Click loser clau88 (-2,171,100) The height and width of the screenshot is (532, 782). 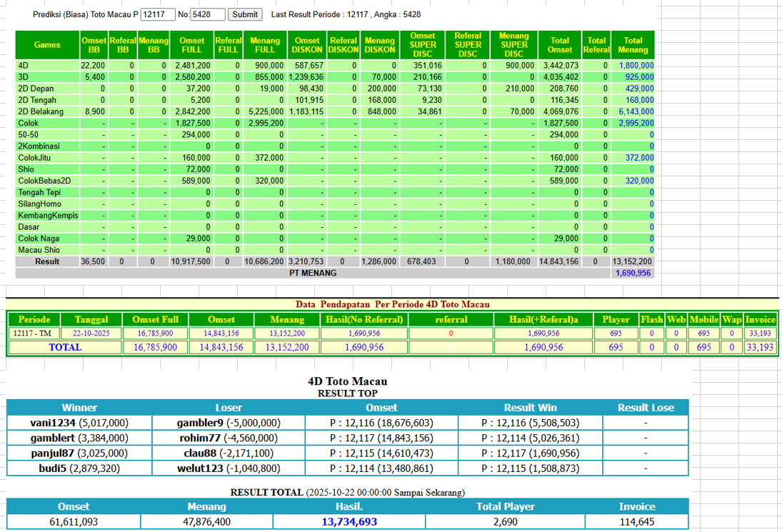pyautogui.click(x=229, y=453)
